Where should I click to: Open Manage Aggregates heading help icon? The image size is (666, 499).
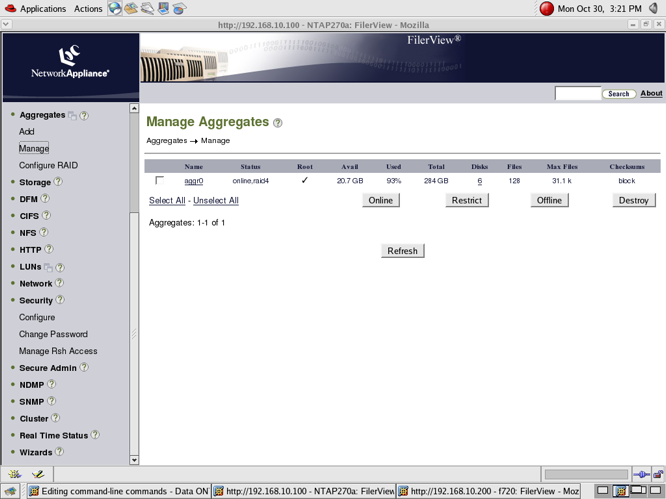[277, 123]
